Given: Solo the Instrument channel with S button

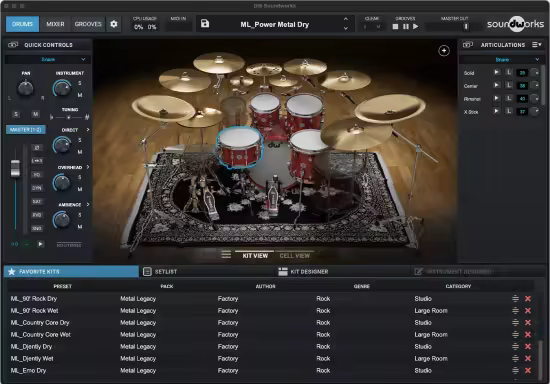Looking at the screenshot, I should click(x=80, y=83).
